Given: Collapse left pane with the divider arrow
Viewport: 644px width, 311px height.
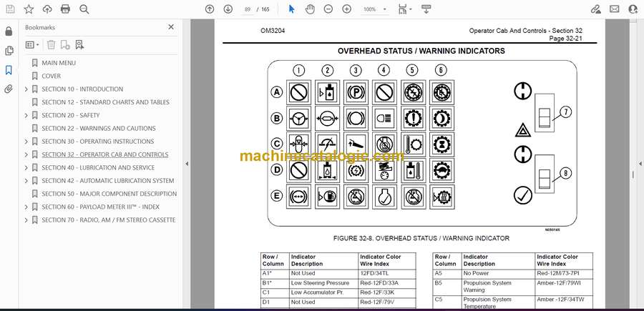Looking at the screenshot, I should tap(187, 164).
